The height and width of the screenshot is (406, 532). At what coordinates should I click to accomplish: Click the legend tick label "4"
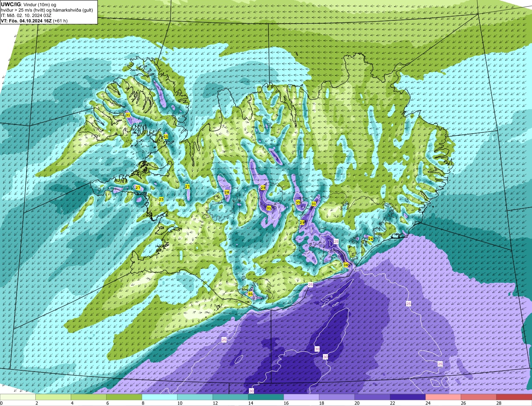[x=71, y=403]
